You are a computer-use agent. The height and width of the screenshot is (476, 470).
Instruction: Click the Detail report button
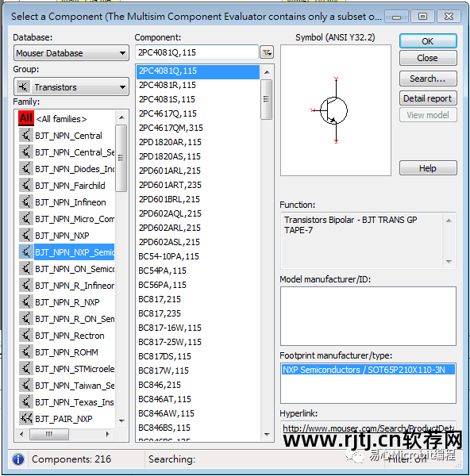428,98
